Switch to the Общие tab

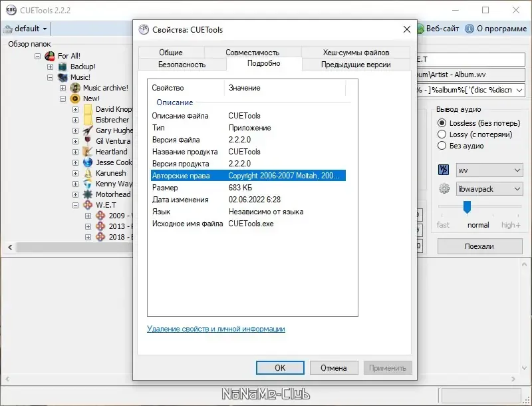coord(172,53)
